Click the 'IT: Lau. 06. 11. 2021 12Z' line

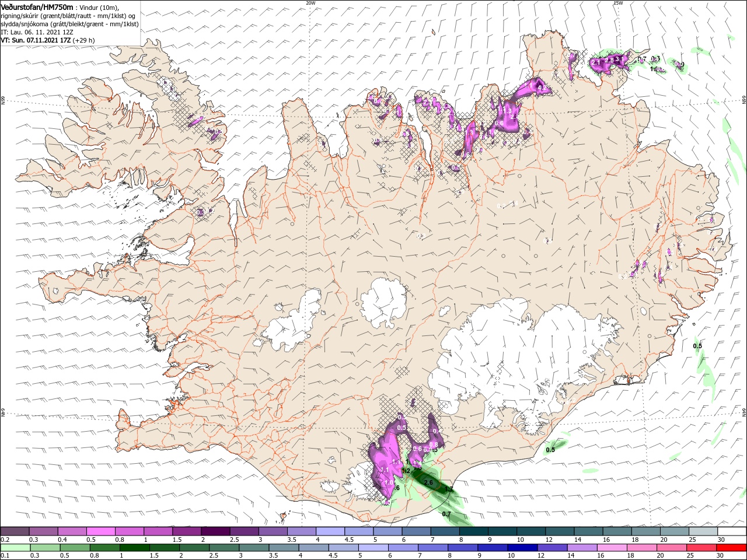37,32
